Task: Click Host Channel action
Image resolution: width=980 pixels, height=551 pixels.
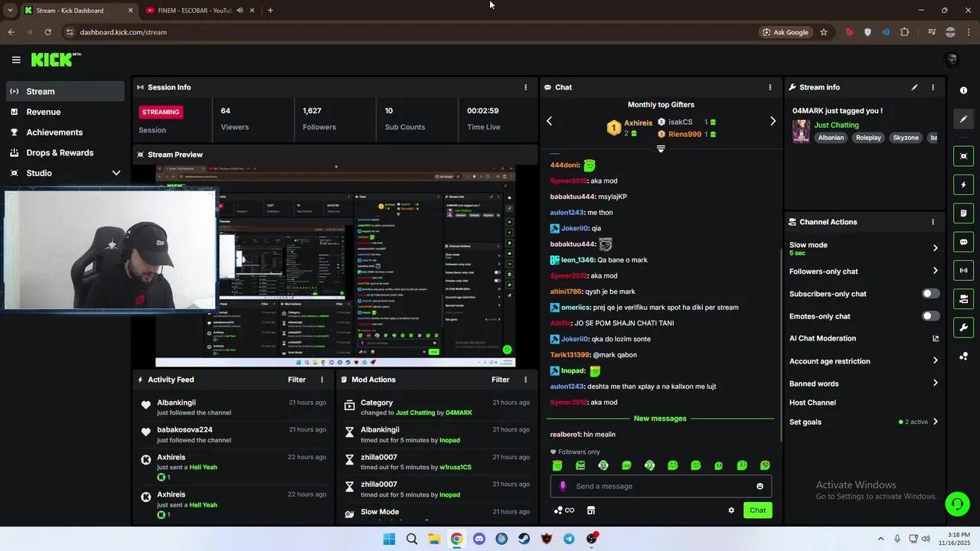Action: point(812,403)
